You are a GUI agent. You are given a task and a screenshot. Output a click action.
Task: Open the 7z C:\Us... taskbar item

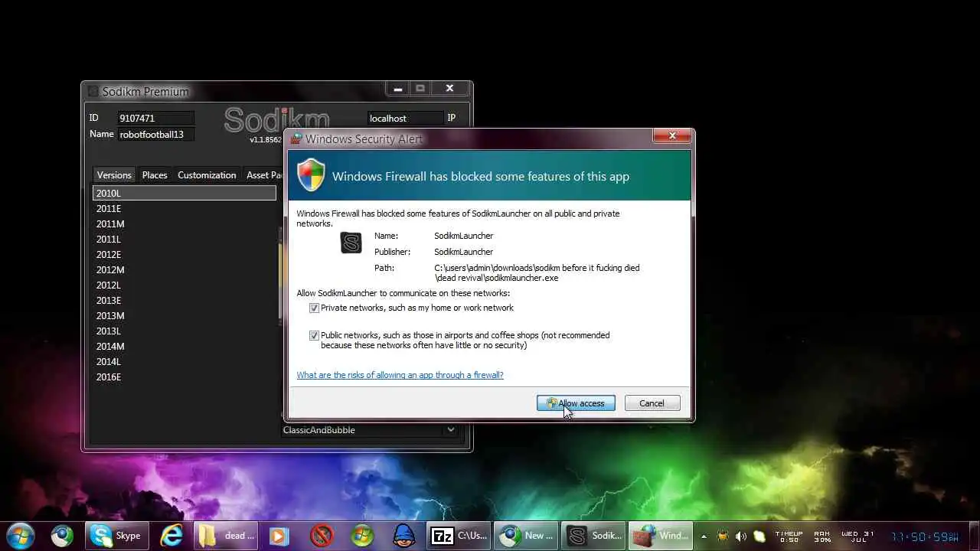click(459, 535)
